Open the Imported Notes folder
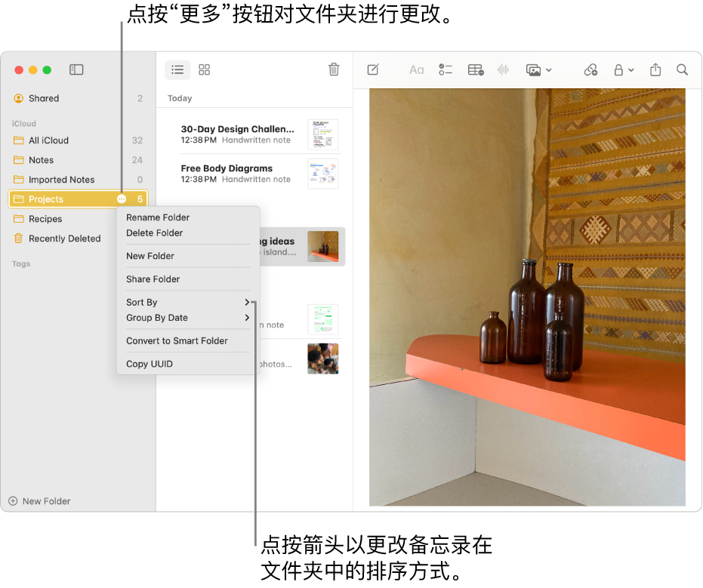This screenshot has width=703, height=588. [78, 180]
